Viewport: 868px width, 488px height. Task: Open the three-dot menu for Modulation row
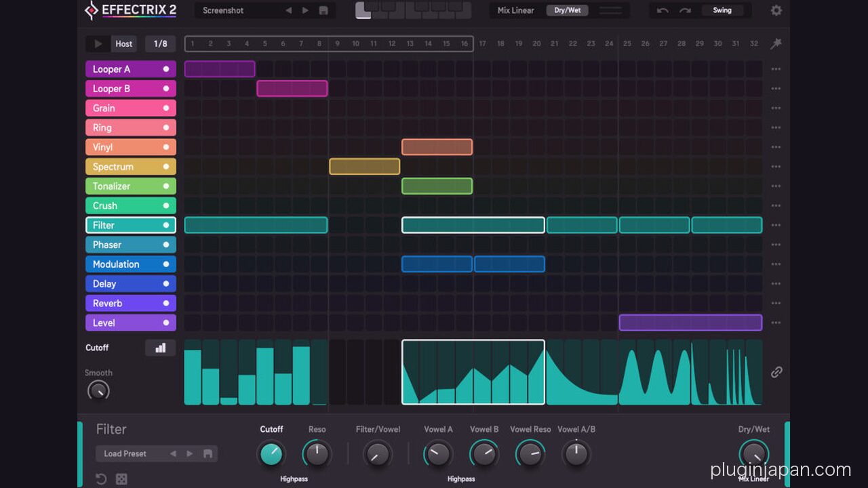pyautogui.click(x=776, y=264)
